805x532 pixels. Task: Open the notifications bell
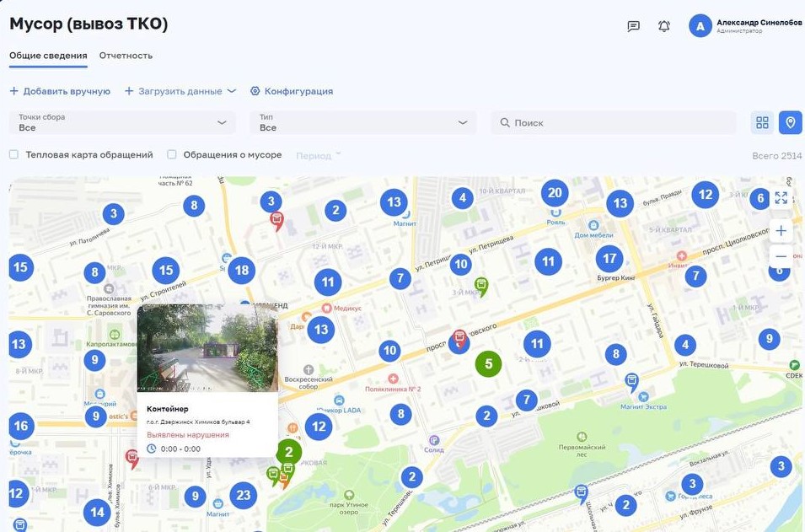pos(664,26)
